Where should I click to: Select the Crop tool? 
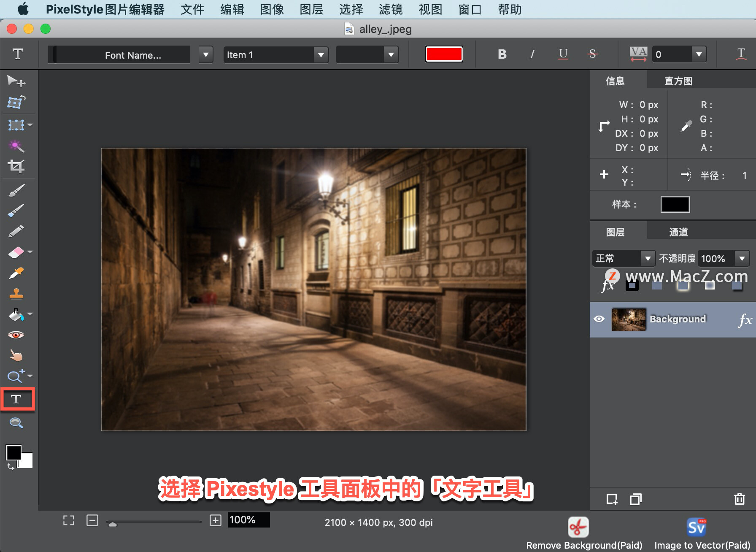point(17,166)
